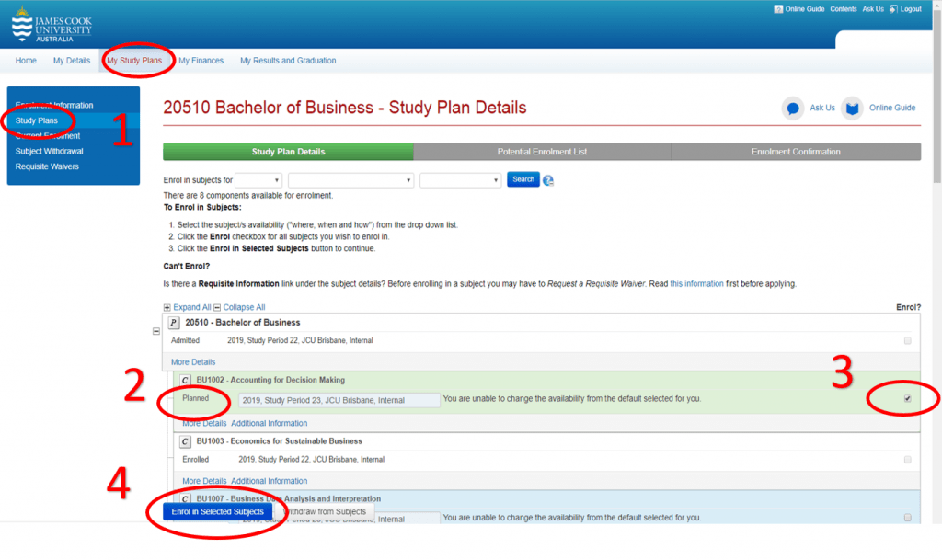The image size is (942, 560).
Task: Collapse the 20510 Bachelor of Business tree
Action: 156,331
